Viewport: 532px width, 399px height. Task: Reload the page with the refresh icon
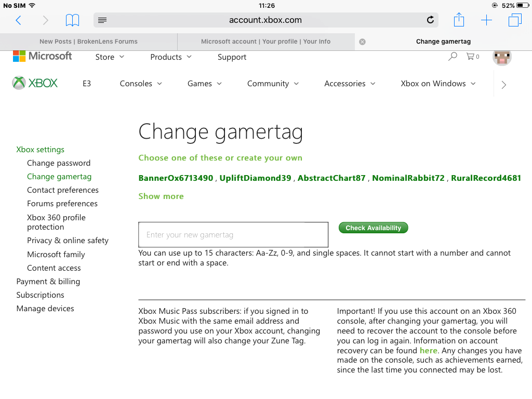pos(430,20)
